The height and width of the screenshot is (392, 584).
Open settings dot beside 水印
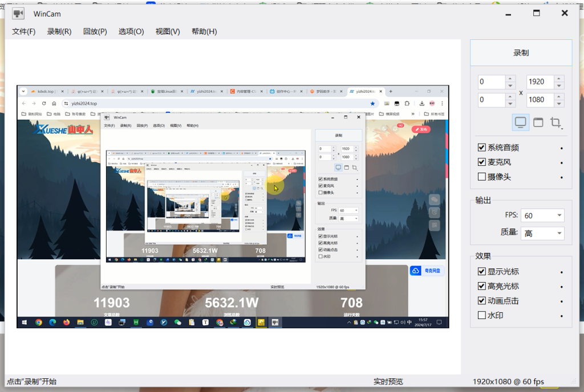pos(562,316)
